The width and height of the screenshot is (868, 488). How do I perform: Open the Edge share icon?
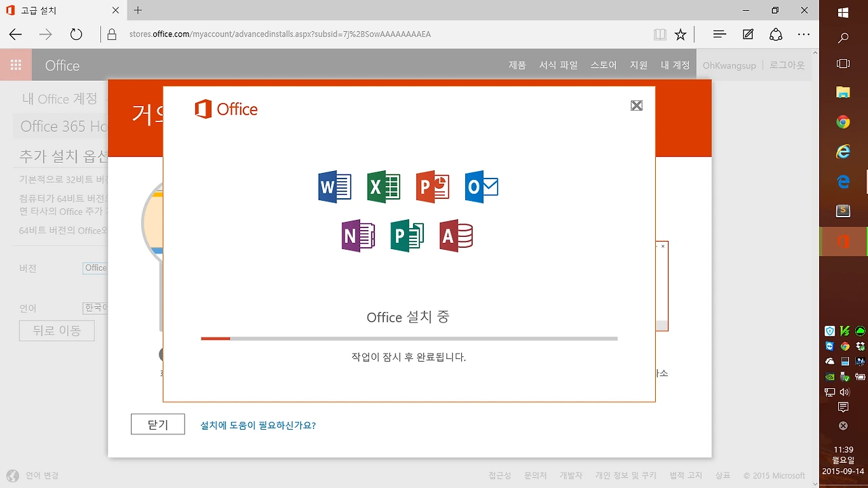tap(776, 35)
